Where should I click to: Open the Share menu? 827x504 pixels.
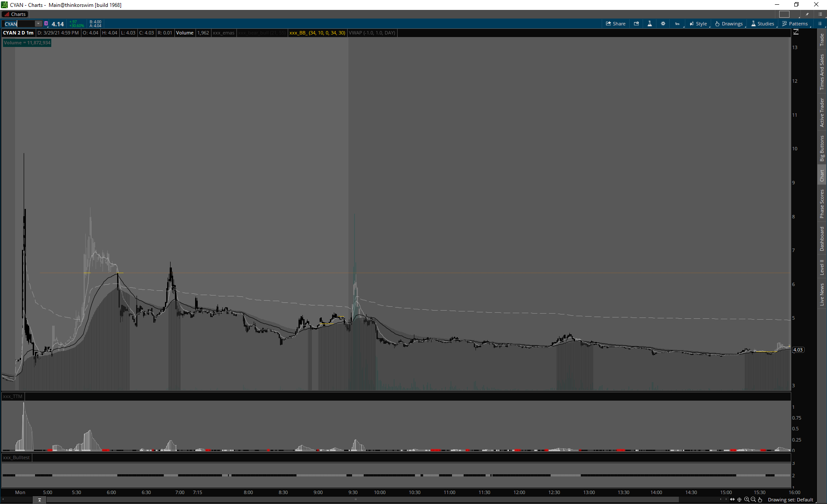pyautogui.click(x=616, y=24)
